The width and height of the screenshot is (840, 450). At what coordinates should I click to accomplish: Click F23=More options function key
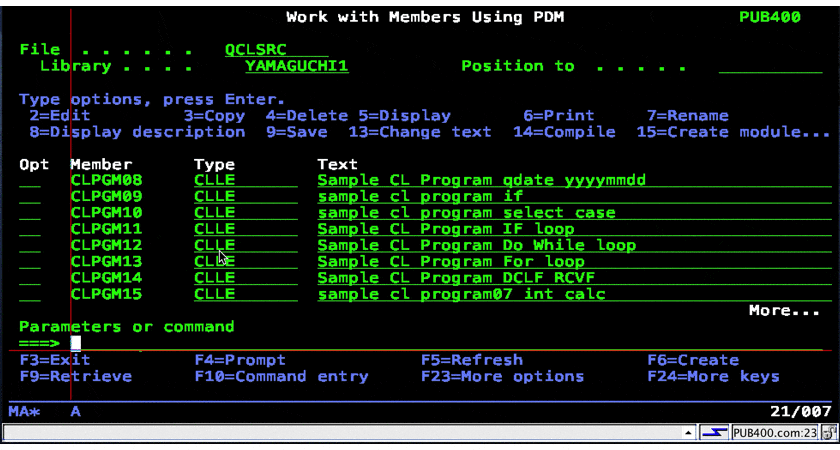pos(502,377)
